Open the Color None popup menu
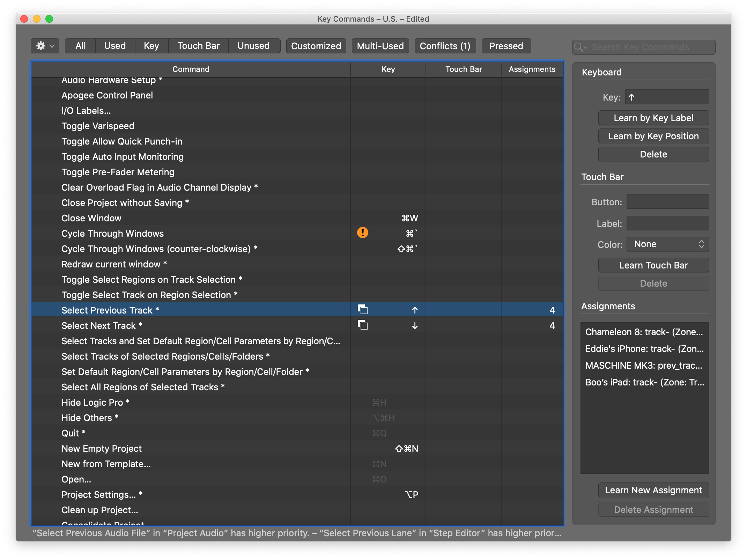Screen dimensions: 747x560 click(x=667, y=244)
